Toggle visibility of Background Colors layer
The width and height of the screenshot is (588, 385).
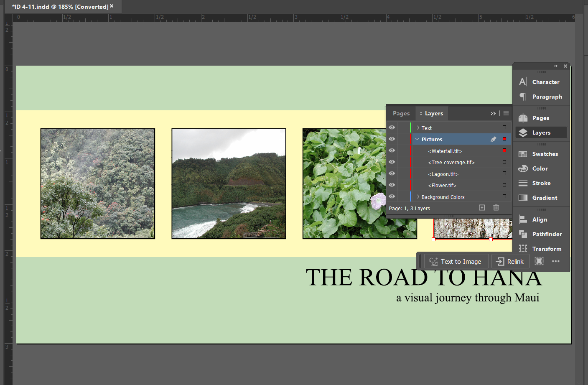click(x=392, y=196)
